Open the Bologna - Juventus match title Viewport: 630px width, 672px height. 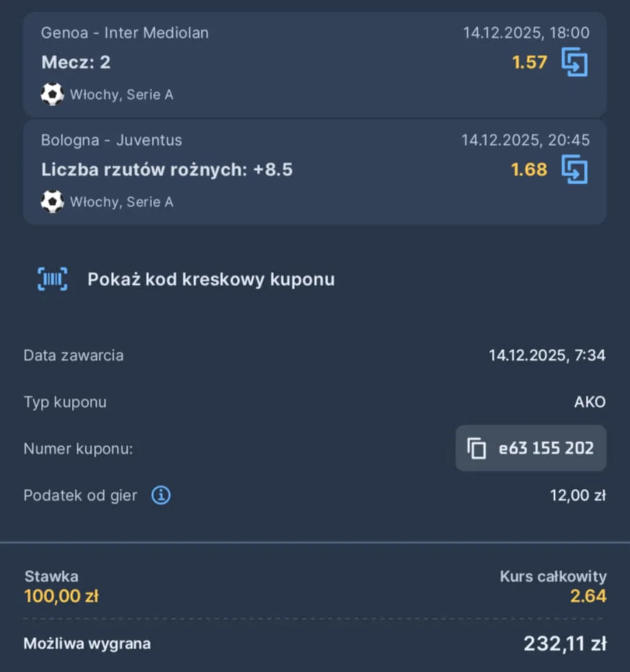pyautogui.click(x=111, y=140)
